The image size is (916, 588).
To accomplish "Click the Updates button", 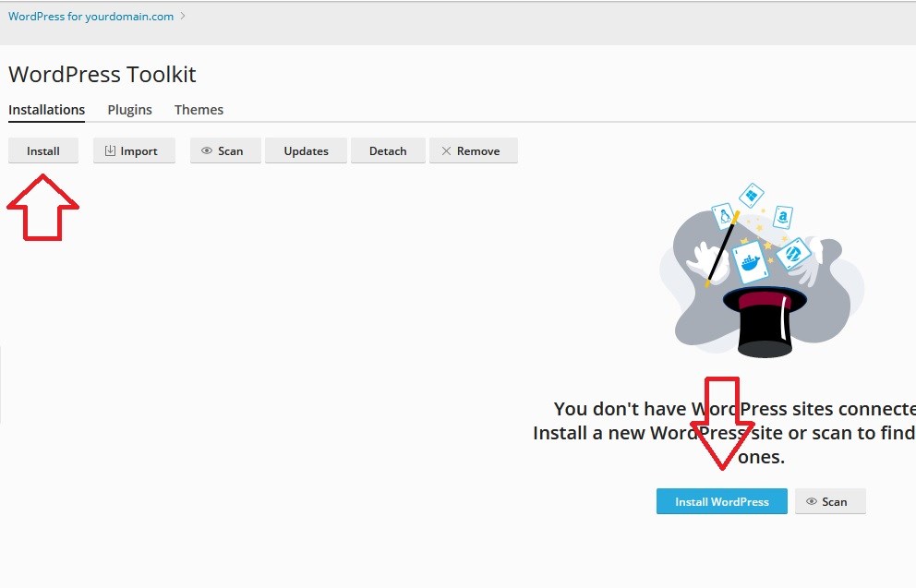I will 306,151.
